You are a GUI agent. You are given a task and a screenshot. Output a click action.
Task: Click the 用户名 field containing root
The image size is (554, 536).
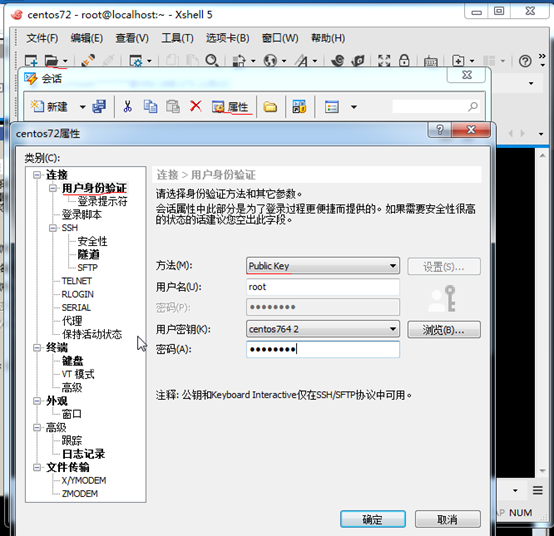click(x=323, y=287)
